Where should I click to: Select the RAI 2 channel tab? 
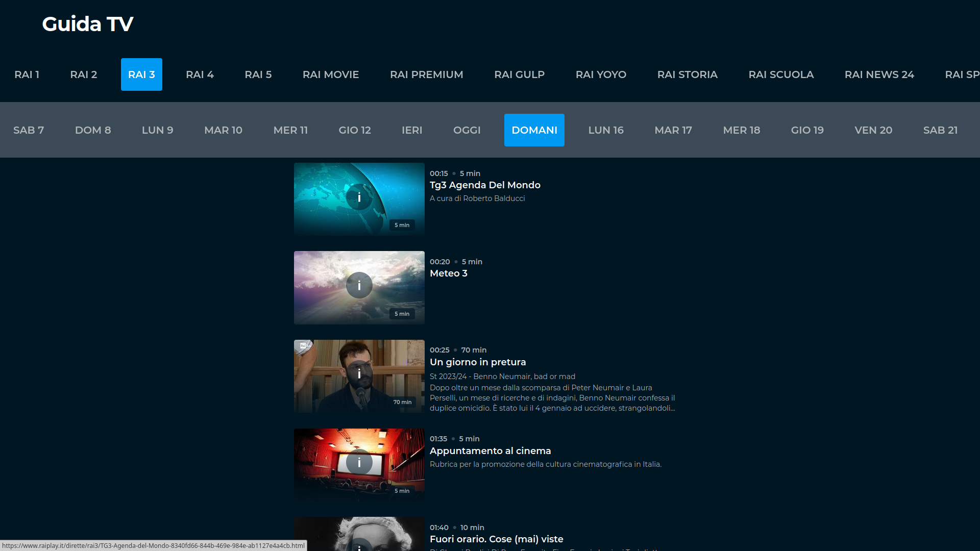point(83,74)
